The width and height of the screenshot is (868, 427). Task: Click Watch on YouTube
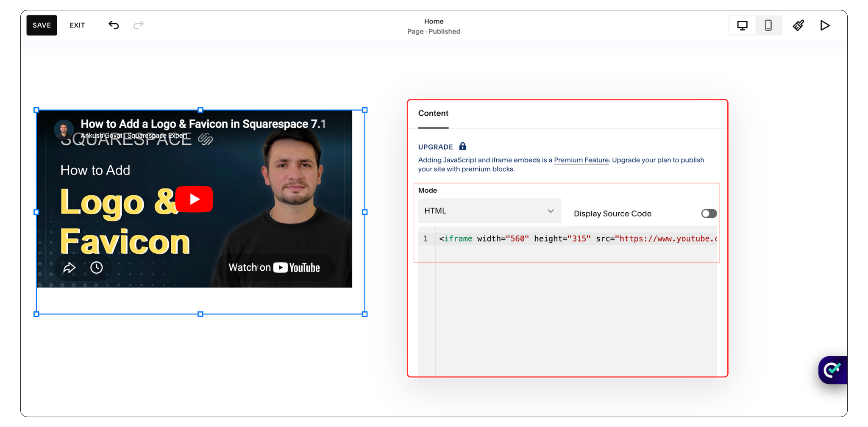(274, 268)
